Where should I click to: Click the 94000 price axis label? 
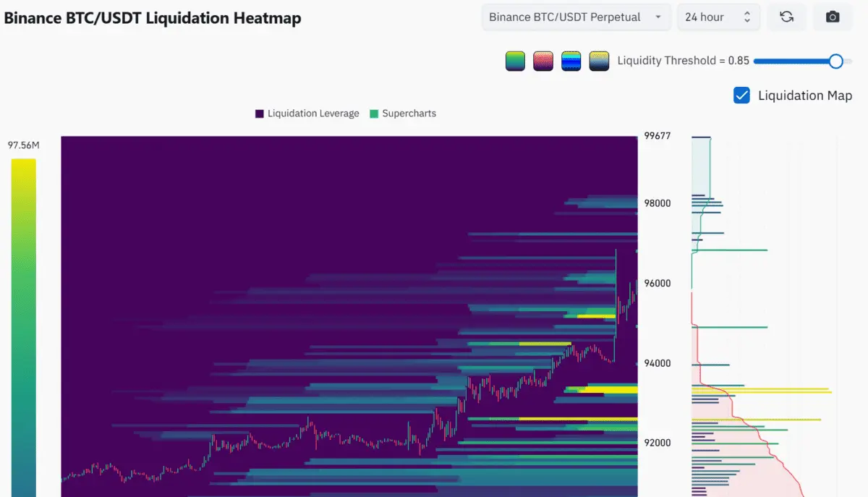(x=658, y=364)
